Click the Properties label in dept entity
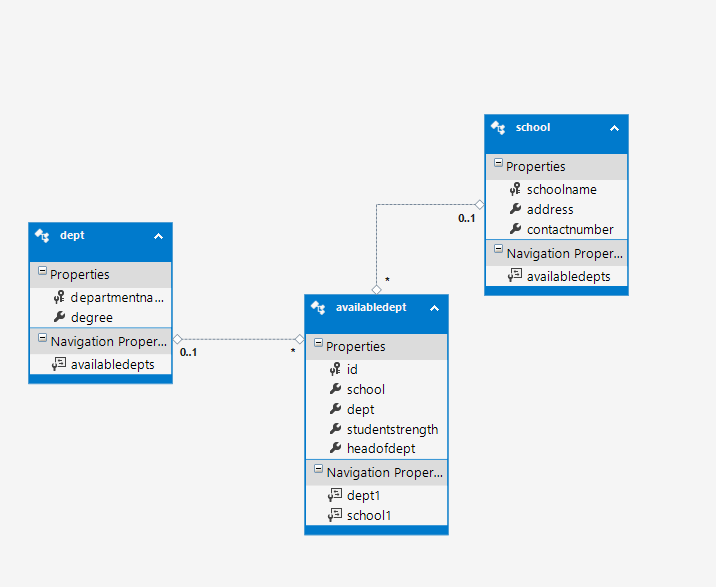The width and height of the screenshot is (716, 587). coord(79,275)
